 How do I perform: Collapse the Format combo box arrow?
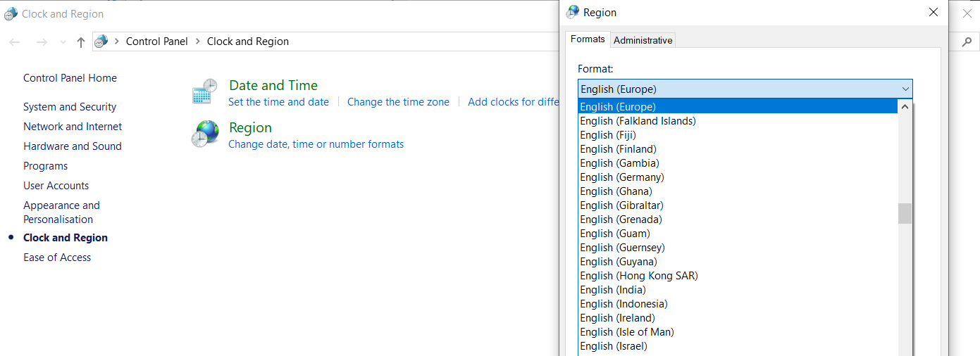(905, 89)
